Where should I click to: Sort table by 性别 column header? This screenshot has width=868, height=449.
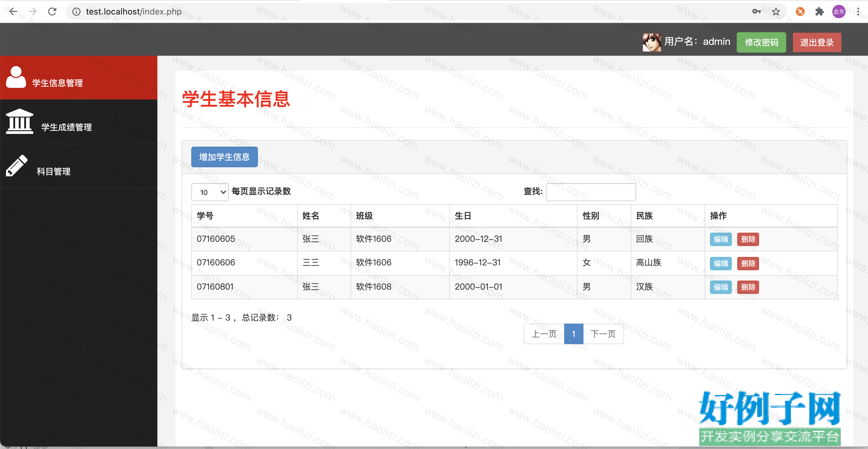click(x=604, y=216)
